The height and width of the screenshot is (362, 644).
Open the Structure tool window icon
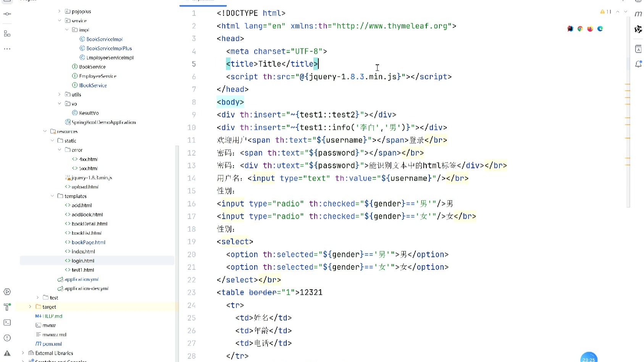pos(7,34)
